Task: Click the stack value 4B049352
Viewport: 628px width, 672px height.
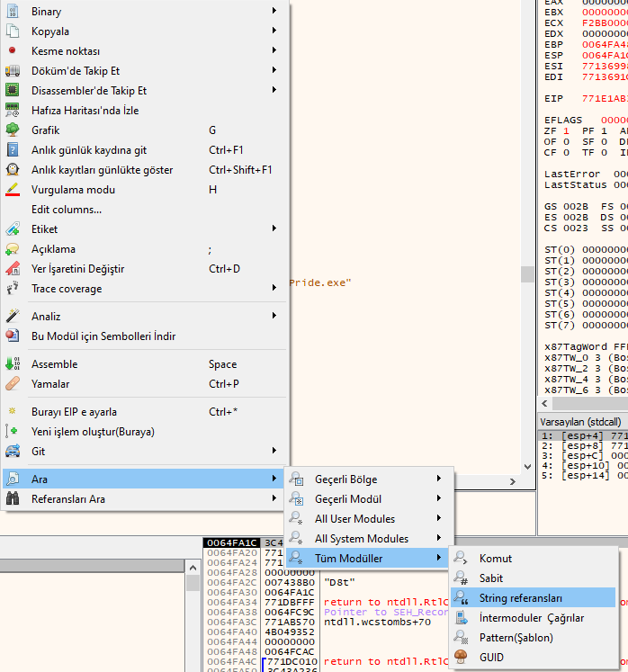Action: [290, 632]
